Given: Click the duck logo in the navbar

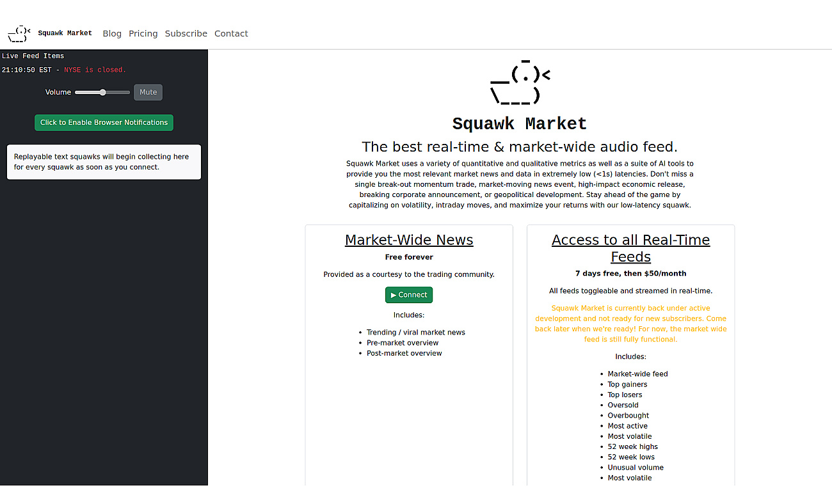Looking at the screenshot, I should click(19, 33).
